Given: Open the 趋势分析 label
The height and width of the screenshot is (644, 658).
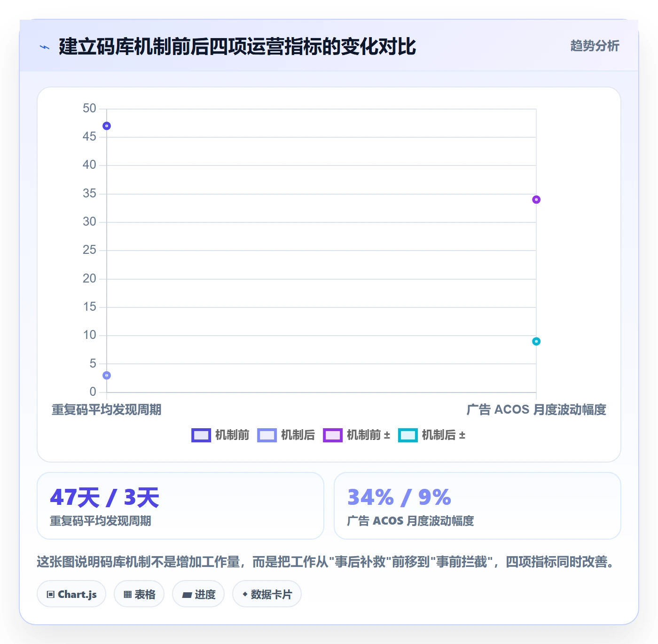Looking at the screenshot, I should pyautogui.click(x=595, y=46).
